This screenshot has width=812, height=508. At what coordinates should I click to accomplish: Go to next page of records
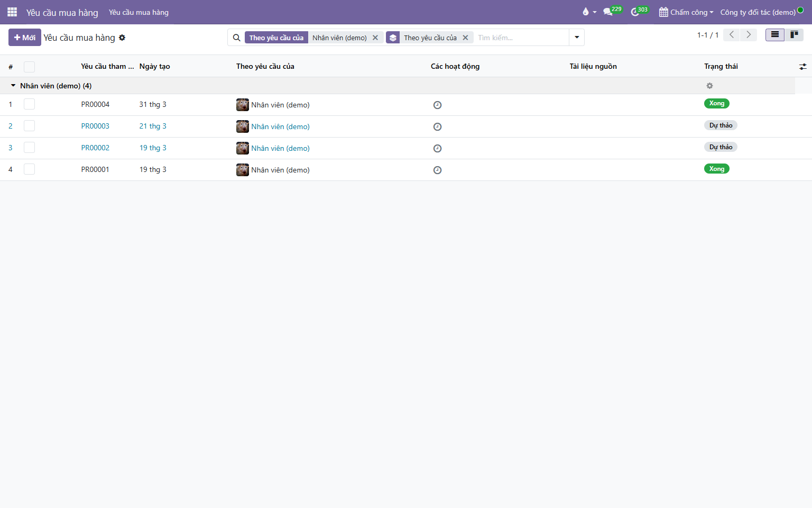(x=749, y=35)
